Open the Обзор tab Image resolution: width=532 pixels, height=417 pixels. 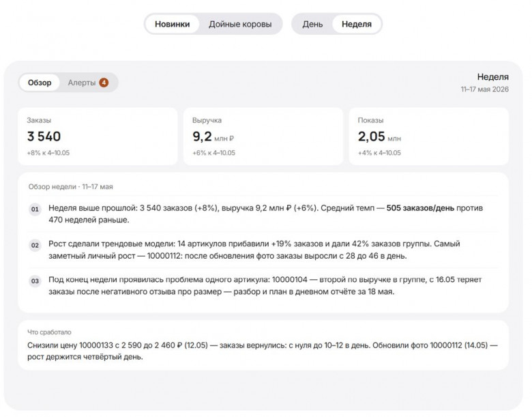[40, 83]
